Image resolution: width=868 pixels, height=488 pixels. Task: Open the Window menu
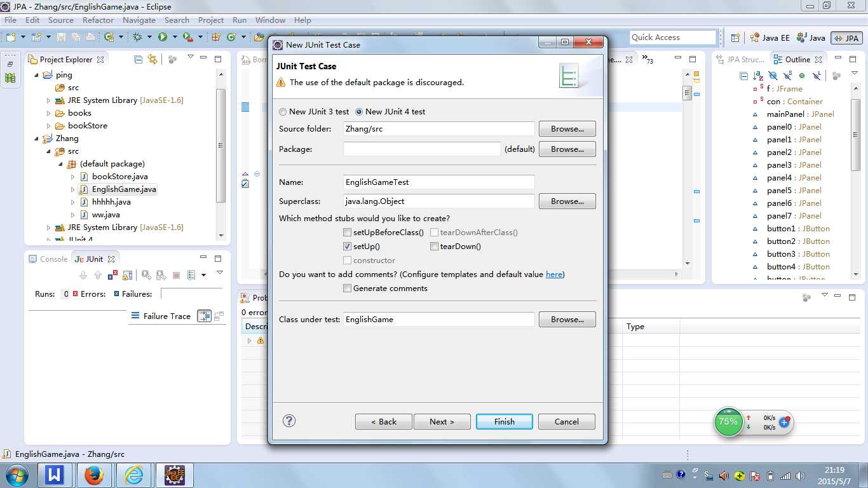pos(270,20)
